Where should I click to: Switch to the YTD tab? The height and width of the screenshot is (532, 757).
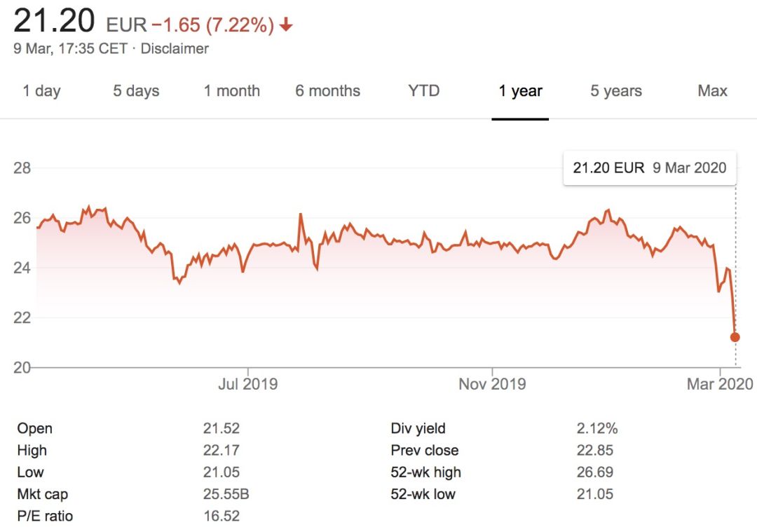tap(423, 91)
